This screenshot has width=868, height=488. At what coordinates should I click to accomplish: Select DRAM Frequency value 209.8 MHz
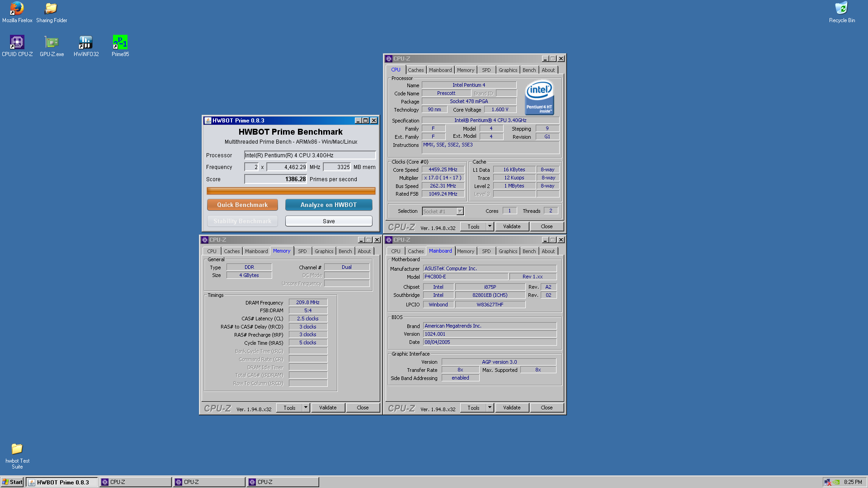coord(308,303)
